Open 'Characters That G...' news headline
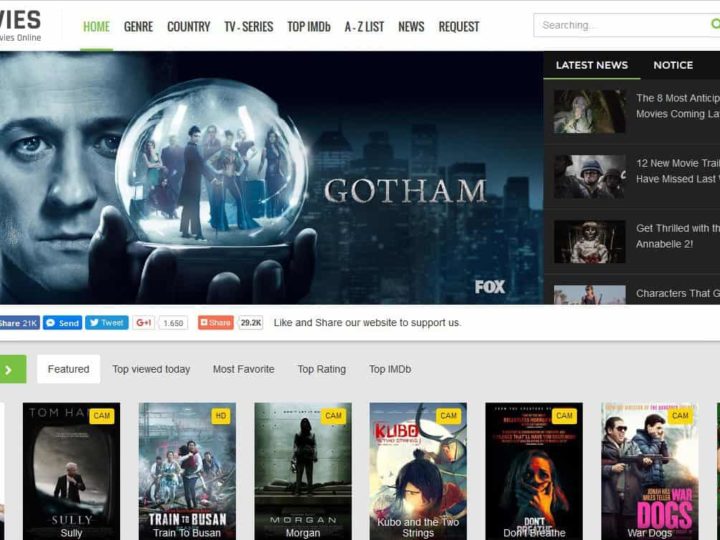720x540 pixels. pos(678,293)
